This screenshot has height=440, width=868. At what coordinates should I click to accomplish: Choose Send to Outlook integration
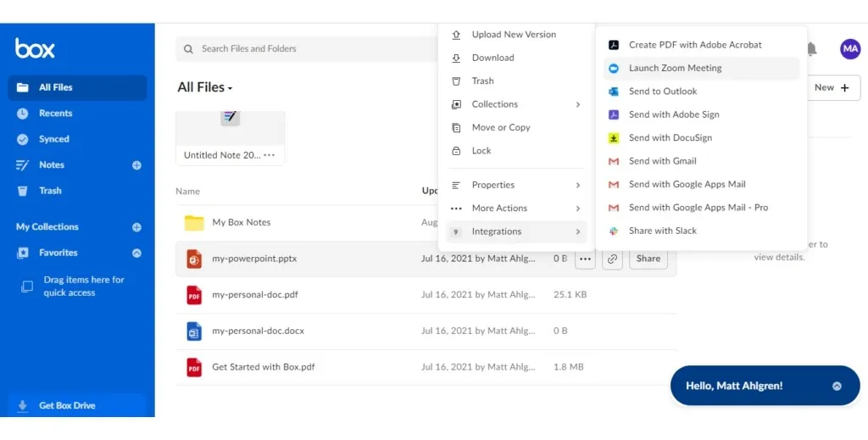(x=701, y=92)
